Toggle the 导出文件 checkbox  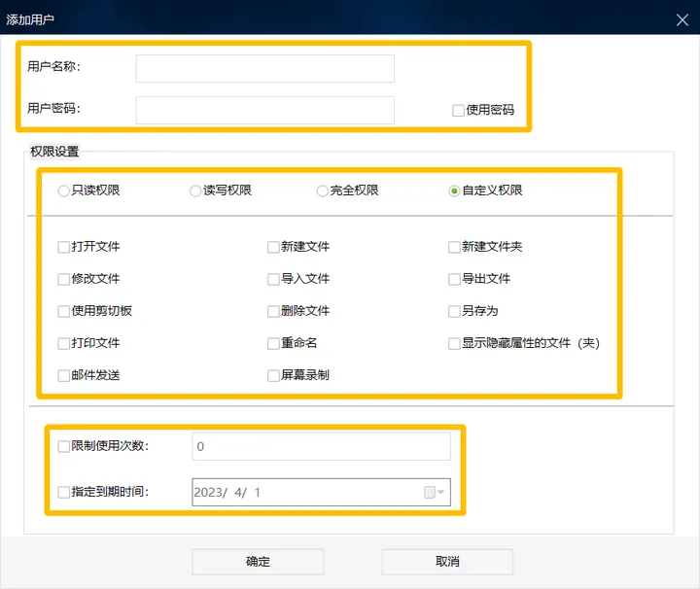coord(454,279)
